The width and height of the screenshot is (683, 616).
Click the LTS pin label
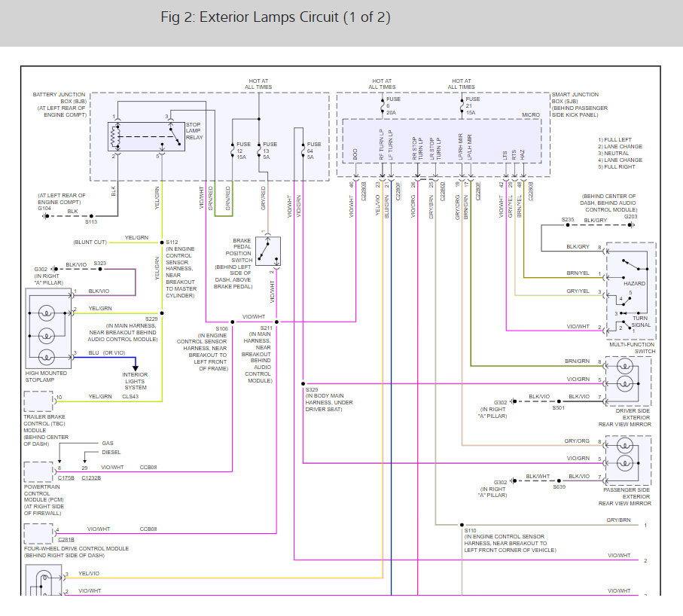coord(505,154)
